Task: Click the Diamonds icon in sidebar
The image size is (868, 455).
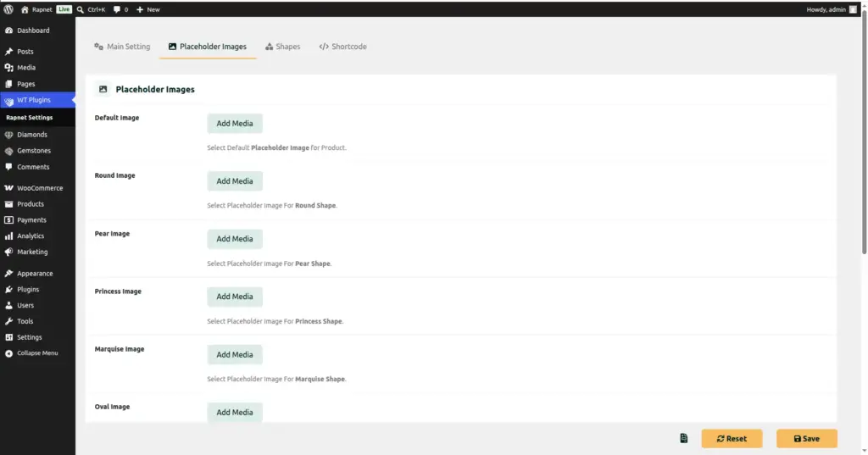Action: (x=8, y=135)
